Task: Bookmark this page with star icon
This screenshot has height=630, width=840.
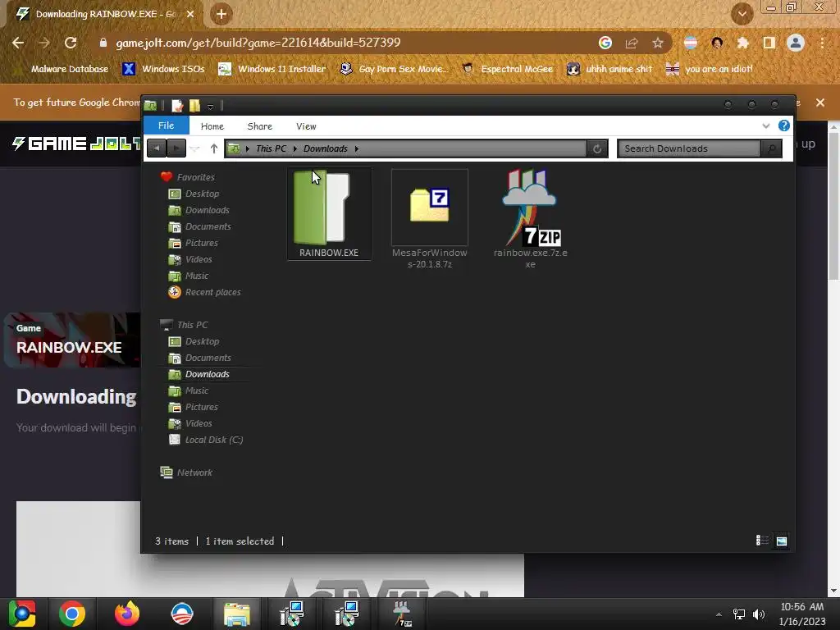Action: pos(658,43)
